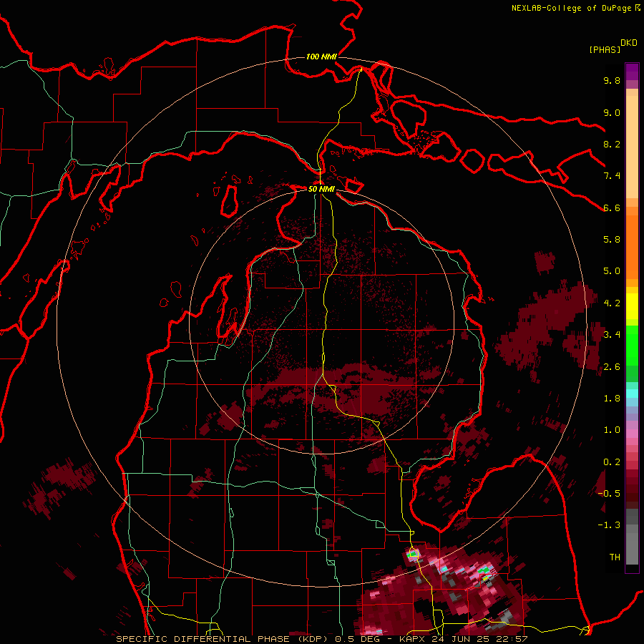Click the KAPX station identifier in caption
The image size is (644, 644).
413,639
